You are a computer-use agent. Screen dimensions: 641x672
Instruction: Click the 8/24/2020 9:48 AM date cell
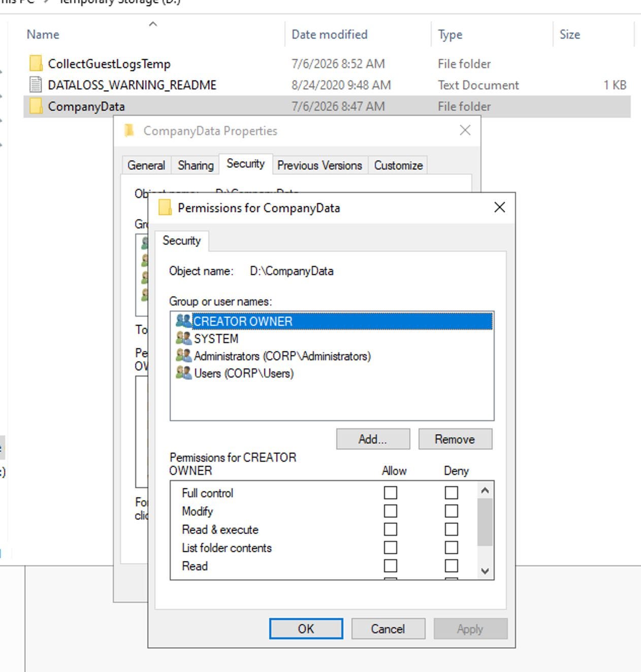pyautogui.click(x=341, y=85)
